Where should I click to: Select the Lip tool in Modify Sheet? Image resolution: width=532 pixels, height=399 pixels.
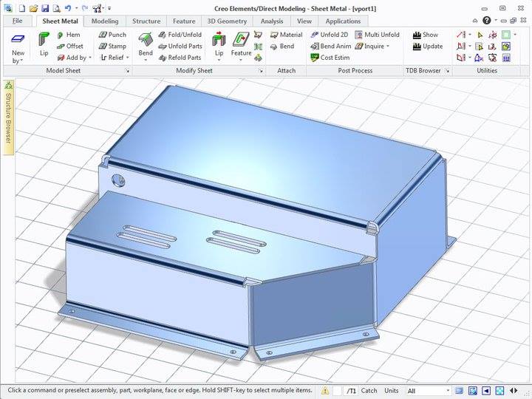(219, 44)
